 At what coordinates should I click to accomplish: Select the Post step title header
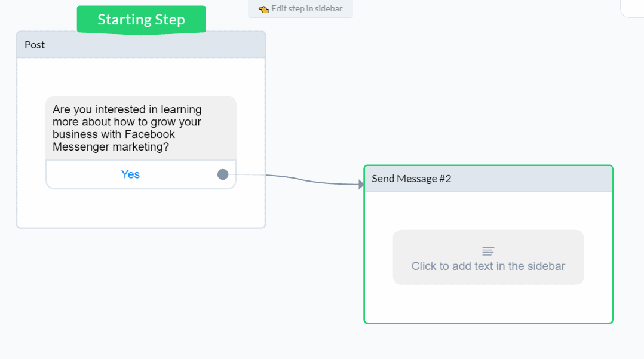pyautogui.click(x=141, y=45)
